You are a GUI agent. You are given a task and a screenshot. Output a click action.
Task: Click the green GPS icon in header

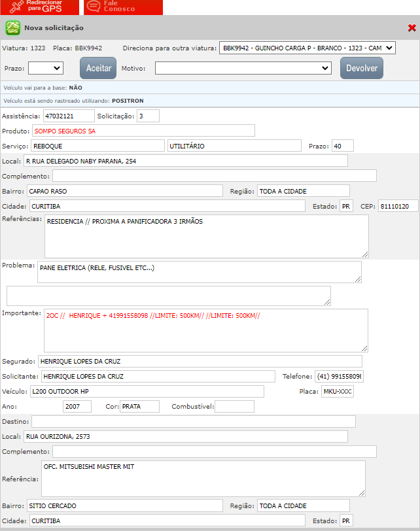click(x=12, y=28)
